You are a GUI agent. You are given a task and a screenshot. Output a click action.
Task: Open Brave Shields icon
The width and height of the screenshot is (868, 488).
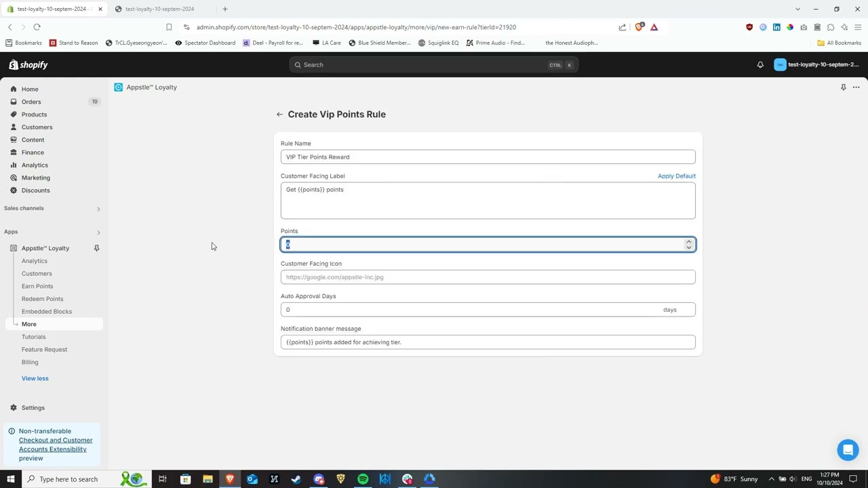639,27
